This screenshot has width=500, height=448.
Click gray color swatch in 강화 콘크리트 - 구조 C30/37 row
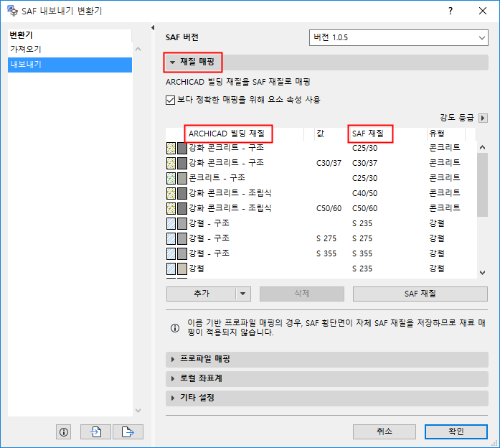(182, 164)
